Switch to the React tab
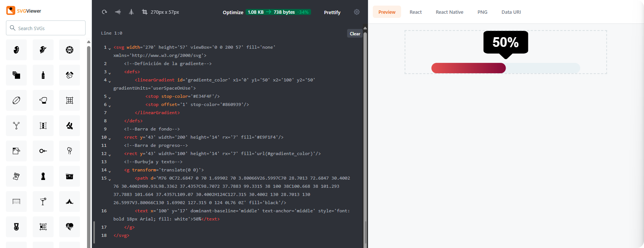 point(416,12)
